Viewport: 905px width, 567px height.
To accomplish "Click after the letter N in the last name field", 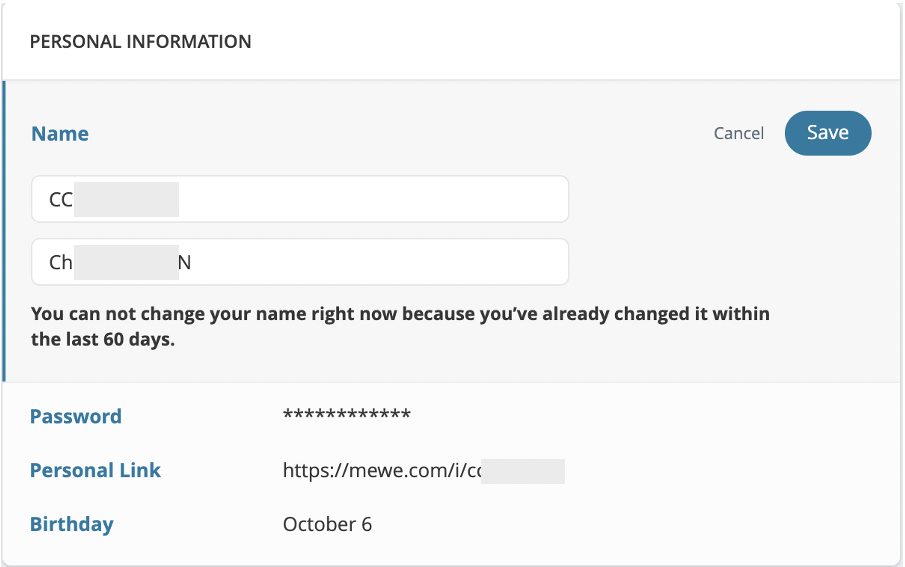I will tap(191, 263).
